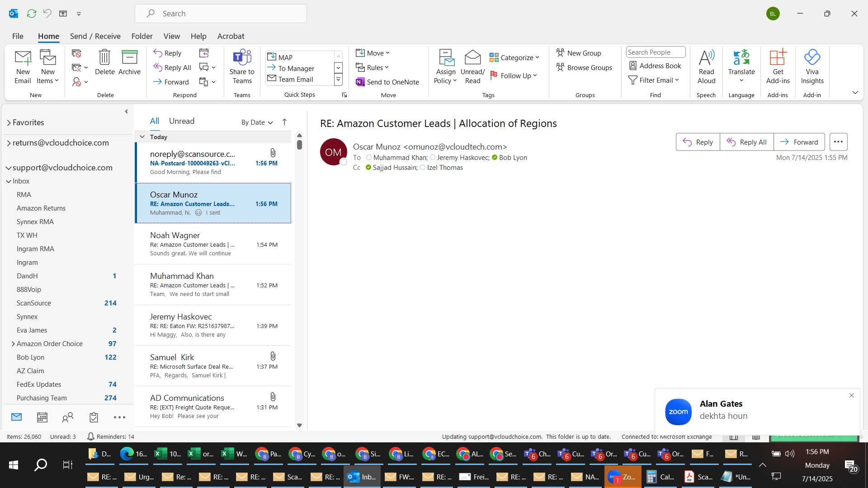Viewport: 868px width, 488px height.
Task: Expand the Quick Steps gallery
Action: pyautogui.click(x=338, y=80)
